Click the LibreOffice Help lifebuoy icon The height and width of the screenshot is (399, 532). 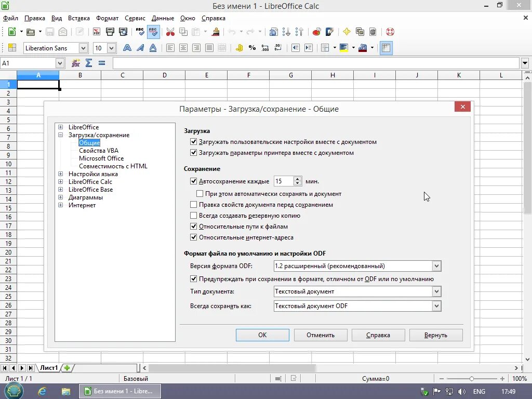coord(390,32)
